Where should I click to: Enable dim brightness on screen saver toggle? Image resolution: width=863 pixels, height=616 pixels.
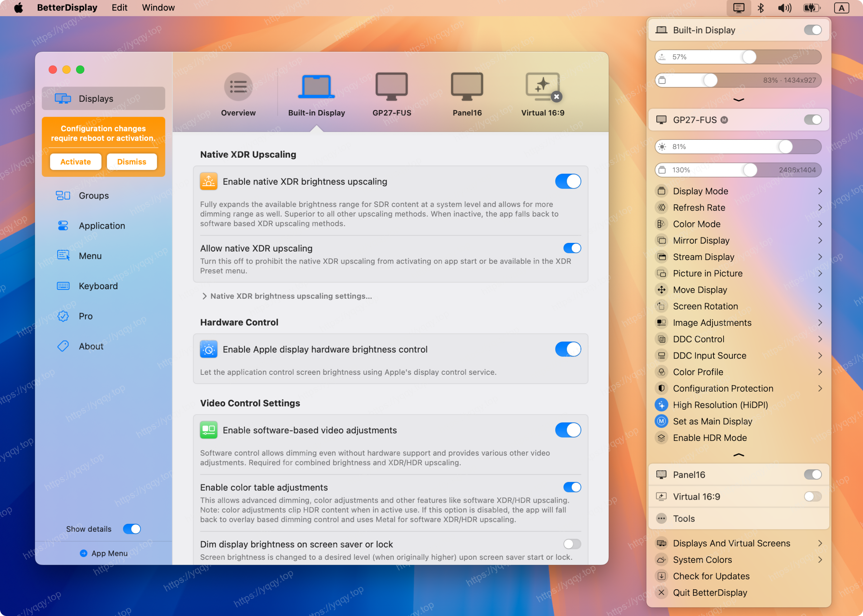572,544
